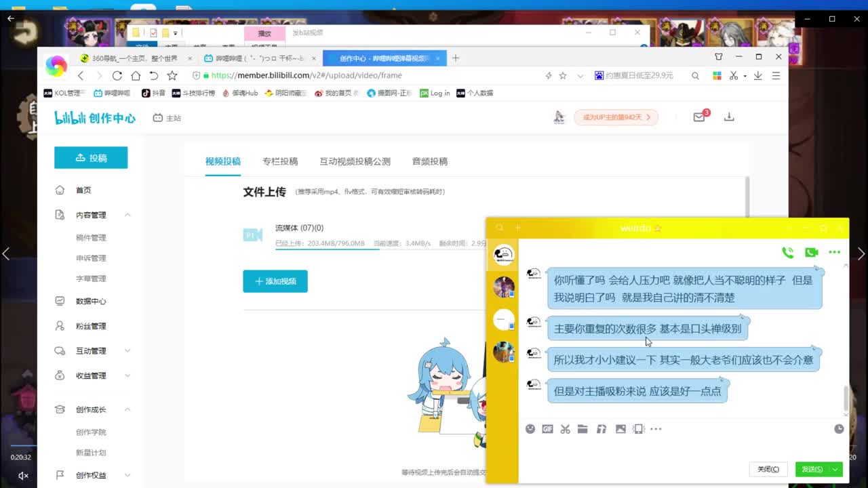Select a contact avatar in weidu sidebar
Screen dimensions: 868x488
point(503,287)
